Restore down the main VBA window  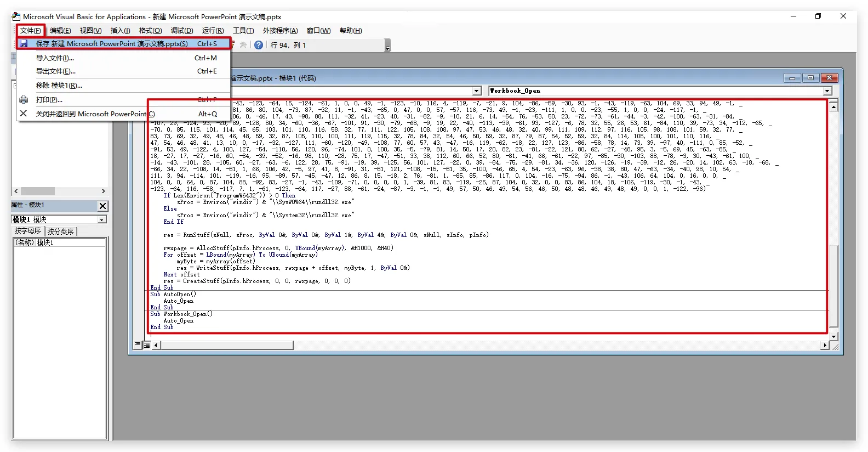click(x=818, y=16)
